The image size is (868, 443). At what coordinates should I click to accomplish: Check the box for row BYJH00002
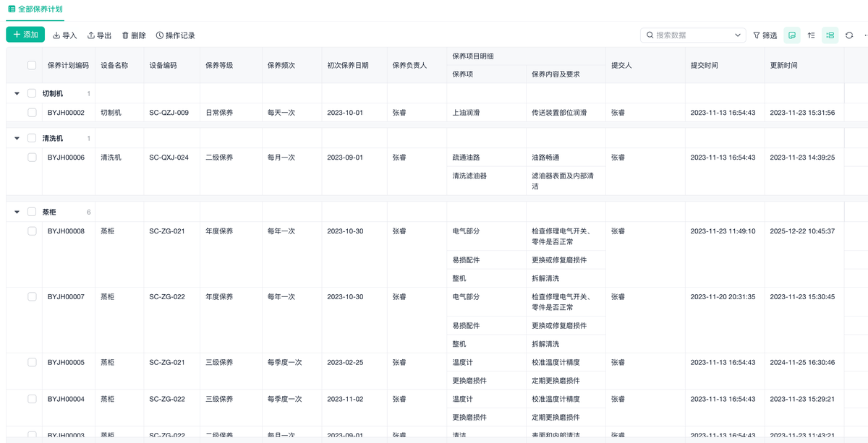click(32, 113)
